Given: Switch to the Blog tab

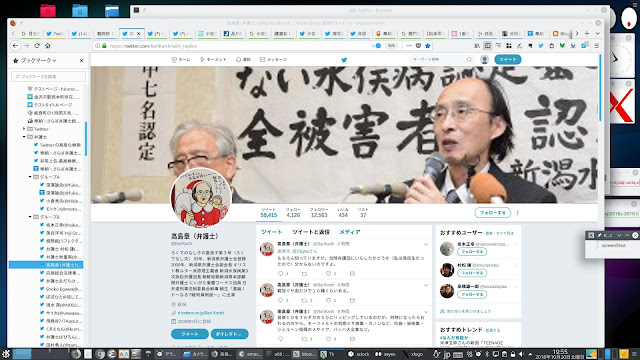Looking at the screenshot, I should point(562,33).
